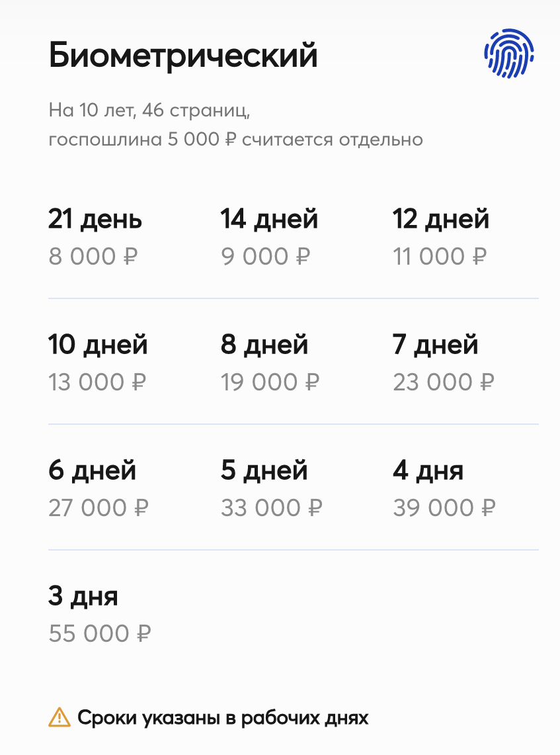Click the 39 000 ₽ price
560x755 pixels.
point(444,508)
